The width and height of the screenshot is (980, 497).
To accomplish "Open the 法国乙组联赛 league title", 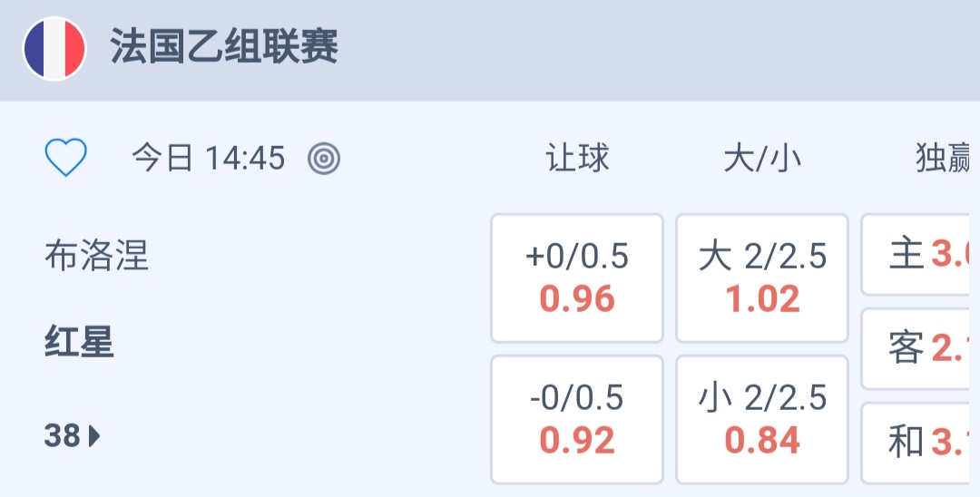I will (224, 47).
